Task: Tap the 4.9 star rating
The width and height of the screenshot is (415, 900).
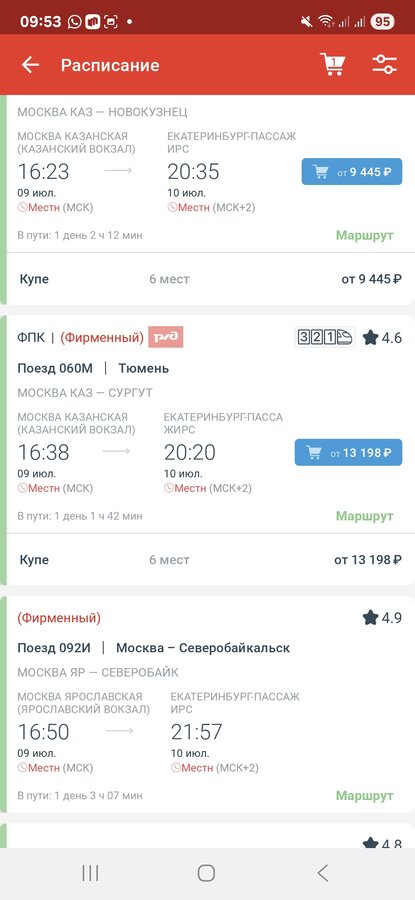Action: pos(382,618)
